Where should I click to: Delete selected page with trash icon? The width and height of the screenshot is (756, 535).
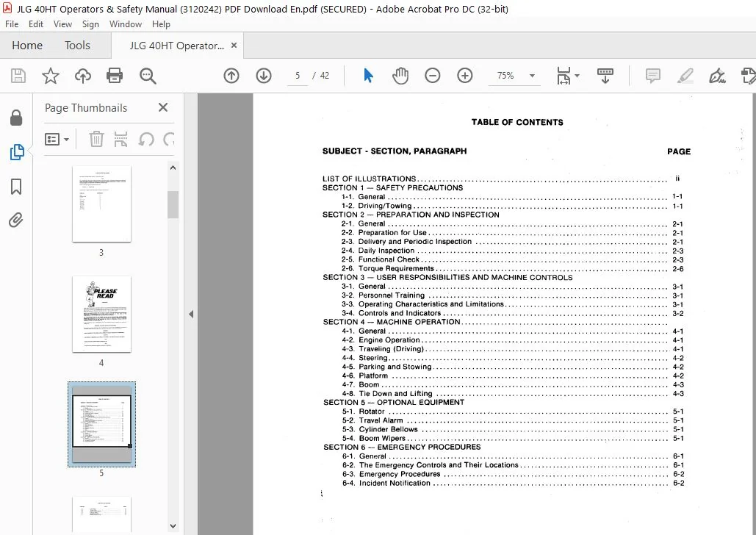(x=96, y=140)
